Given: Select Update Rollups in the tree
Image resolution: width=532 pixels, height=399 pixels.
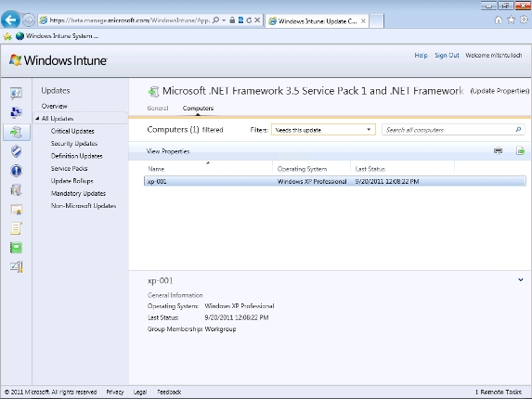Looking at the screenshot, I should (71, 181).
